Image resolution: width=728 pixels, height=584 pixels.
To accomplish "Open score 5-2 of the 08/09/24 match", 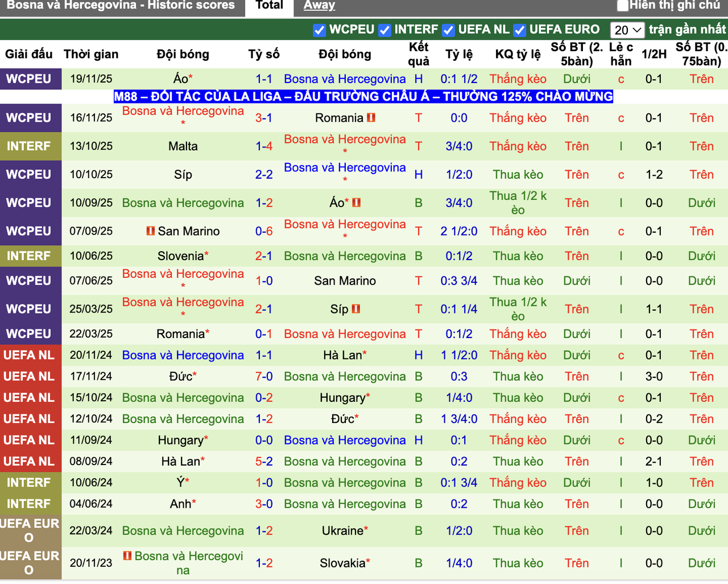I will (x=264, y=462).
